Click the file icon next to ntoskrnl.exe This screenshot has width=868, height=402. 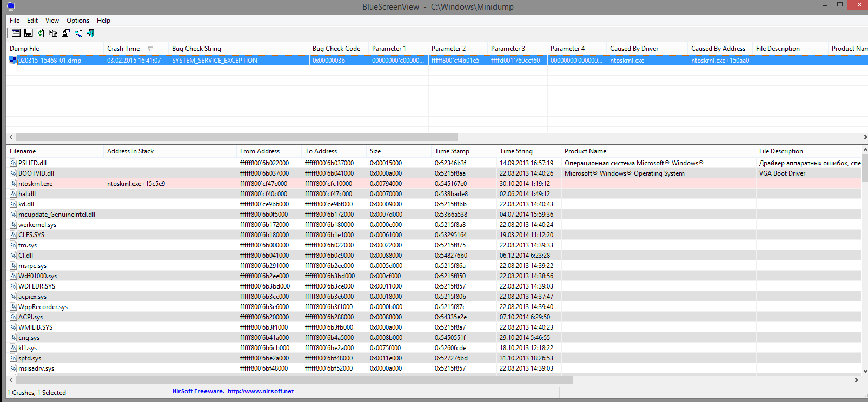point(13,184)
